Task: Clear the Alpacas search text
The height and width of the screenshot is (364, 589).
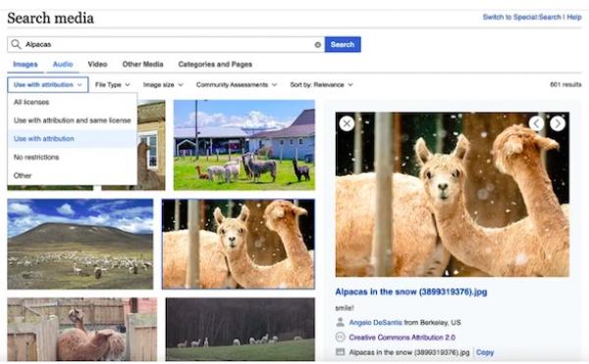Action: [317, 45]
